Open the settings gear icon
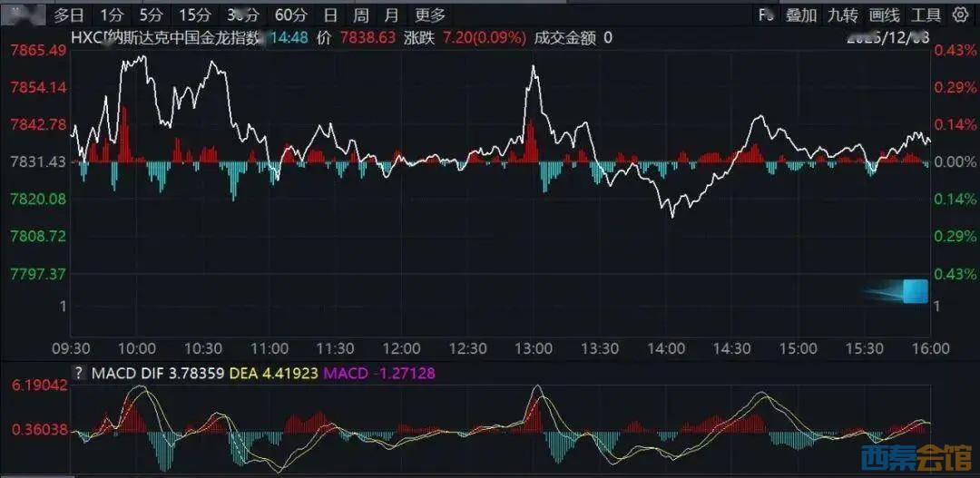The height and width of the screenshot is (478, 980). point(961,15)
